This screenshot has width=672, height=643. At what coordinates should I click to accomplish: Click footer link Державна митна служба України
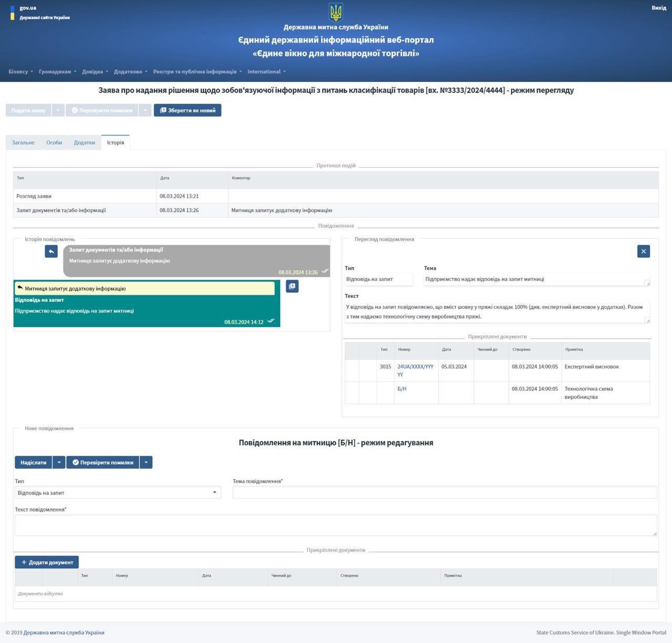[64, 633]
